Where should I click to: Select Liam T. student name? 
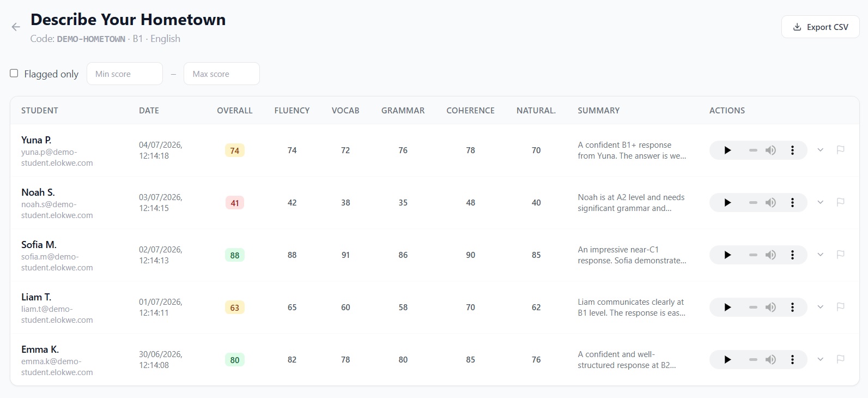point(37,297)
